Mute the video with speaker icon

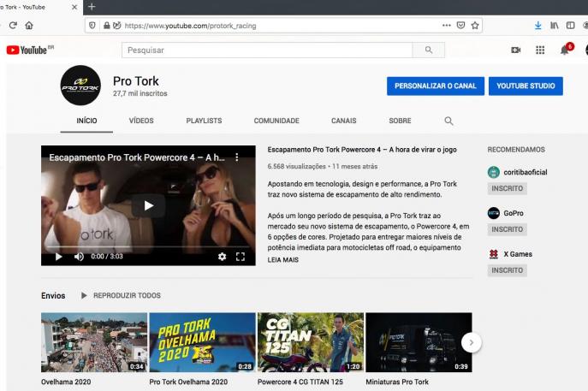[79, 257]
